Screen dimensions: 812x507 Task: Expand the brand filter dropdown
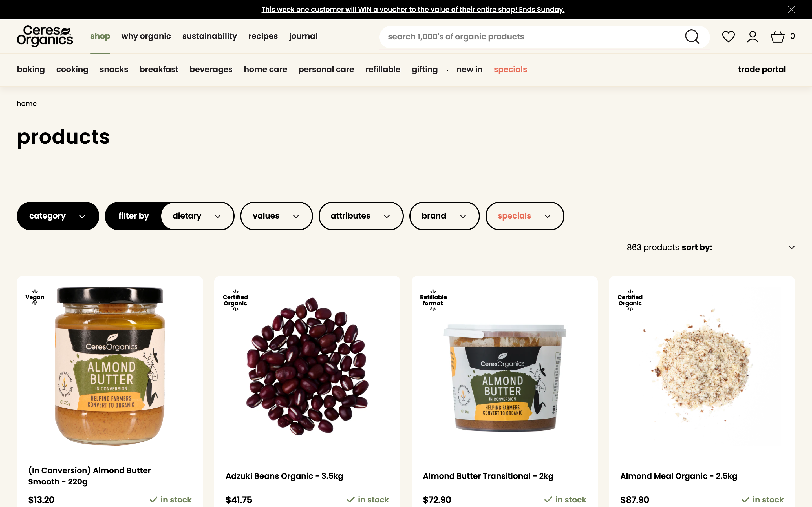444,216
